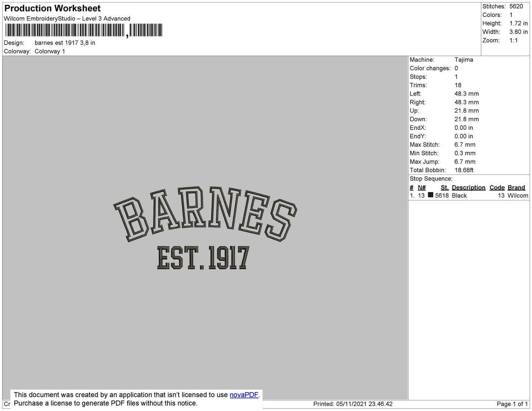Screen dimensions: 532x411
Task: Click Total Bobbin value '18.68ft'
Action: click(464, 170)
